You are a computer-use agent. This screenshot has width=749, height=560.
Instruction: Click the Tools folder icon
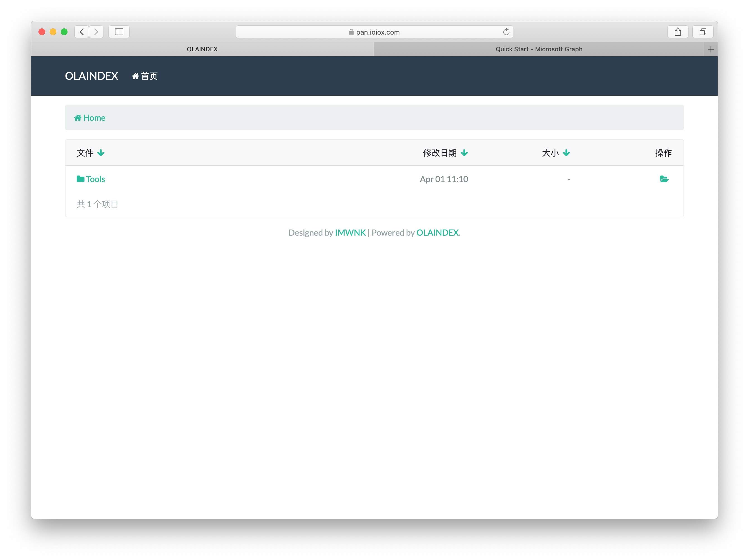tap(80, 179)
